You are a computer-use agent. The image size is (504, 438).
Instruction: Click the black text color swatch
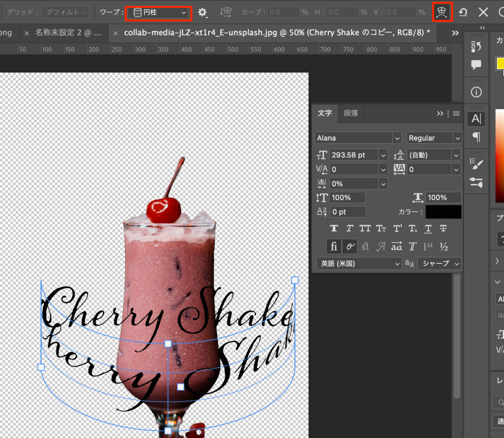click(x=443, y=212)
